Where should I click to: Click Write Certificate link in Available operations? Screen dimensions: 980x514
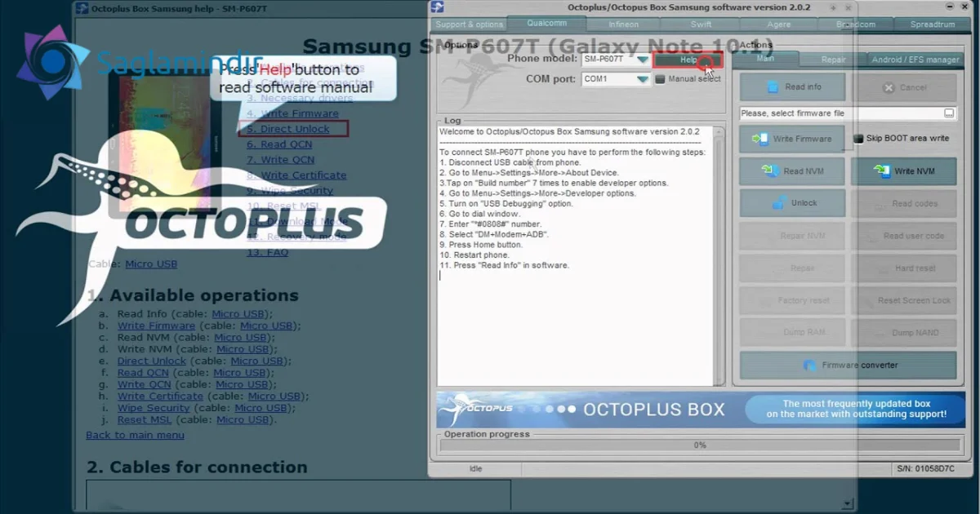pos(160,397)
